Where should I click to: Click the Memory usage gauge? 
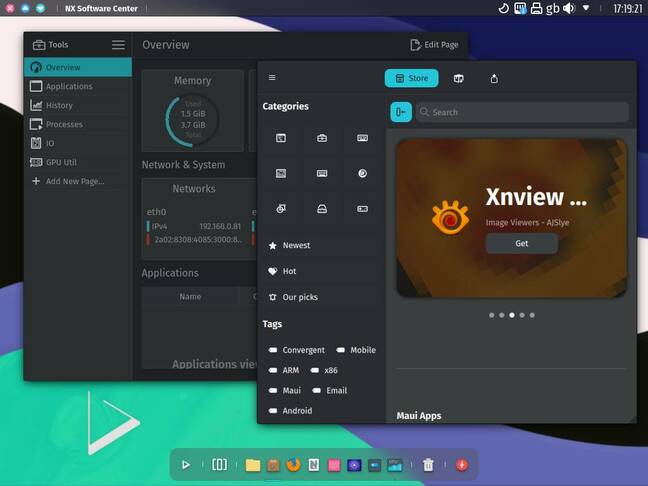click(x=192, y=121)
